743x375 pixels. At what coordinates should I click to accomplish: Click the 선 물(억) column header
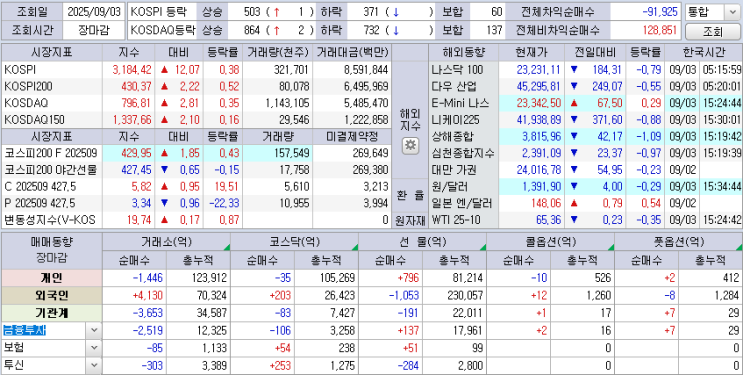tap(423, 242)
